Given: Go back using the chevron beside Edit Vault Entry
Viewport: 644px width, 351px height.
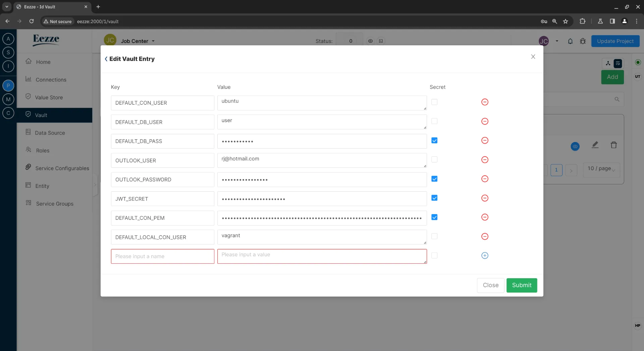Looking at the screenshot, I should click(x=106, y=59).
